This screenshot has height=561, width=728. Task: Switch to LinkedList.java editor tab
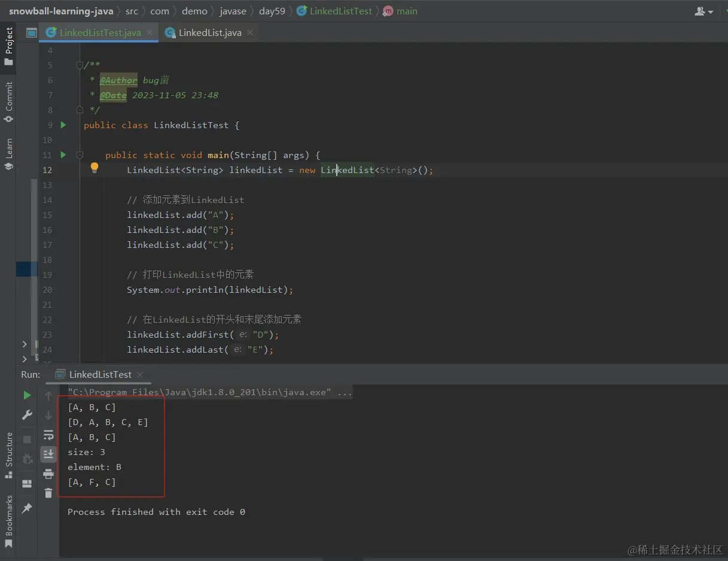[210, 33]
